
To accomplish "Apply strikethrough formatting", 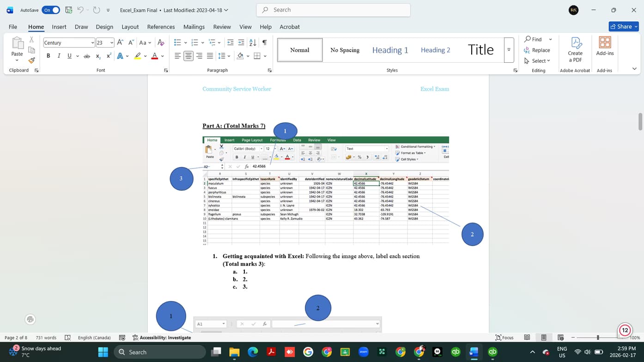I will click(x=86, y=55).
